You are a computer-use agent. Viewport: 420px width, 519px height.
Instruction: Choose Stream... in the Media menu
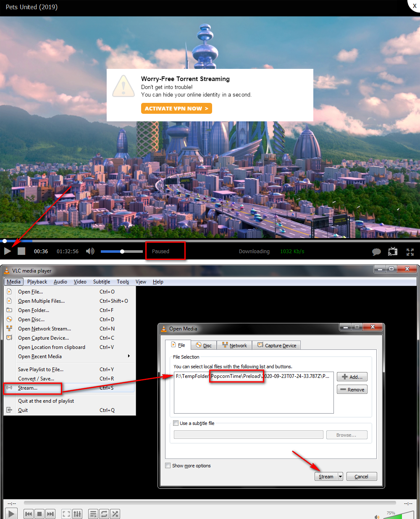[70, 388]
